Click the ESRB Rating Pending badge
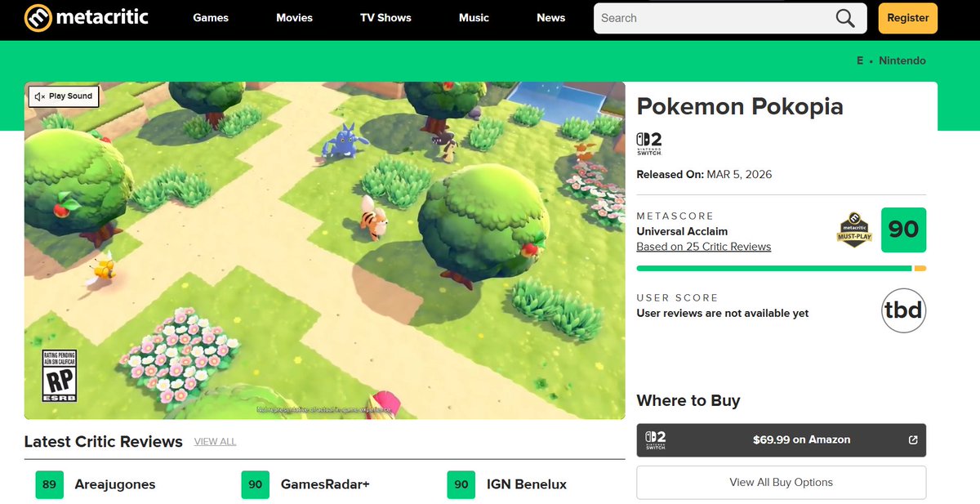 pyautogui.click(x=59, y=376)
